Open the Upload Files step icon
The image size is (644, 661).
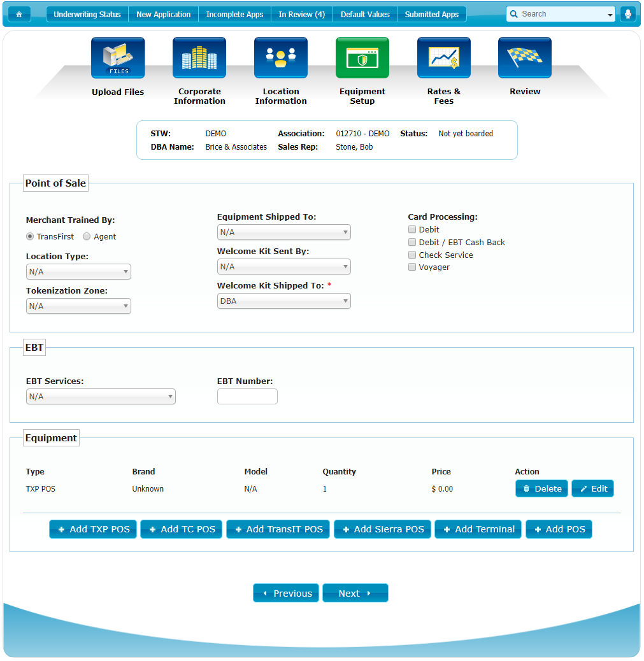click(x=118, y=58)
